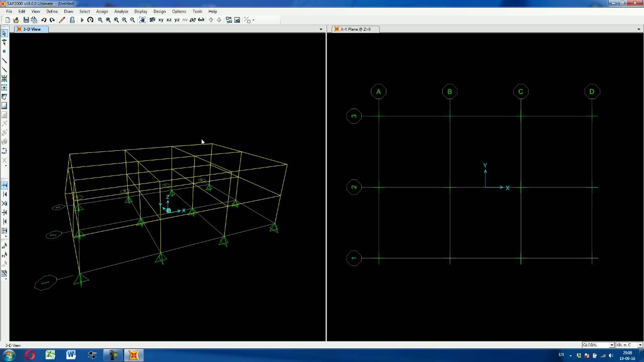644x362 pixels.
Task: Select the Draw Rectangular Area tool
Action: coord(5,106)
